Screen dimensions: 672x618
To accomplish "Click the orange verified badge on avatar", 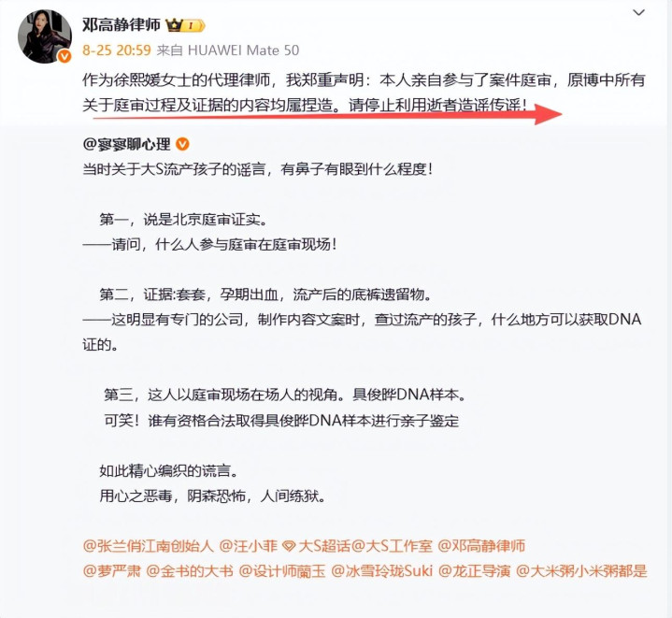I will point(64,56).
